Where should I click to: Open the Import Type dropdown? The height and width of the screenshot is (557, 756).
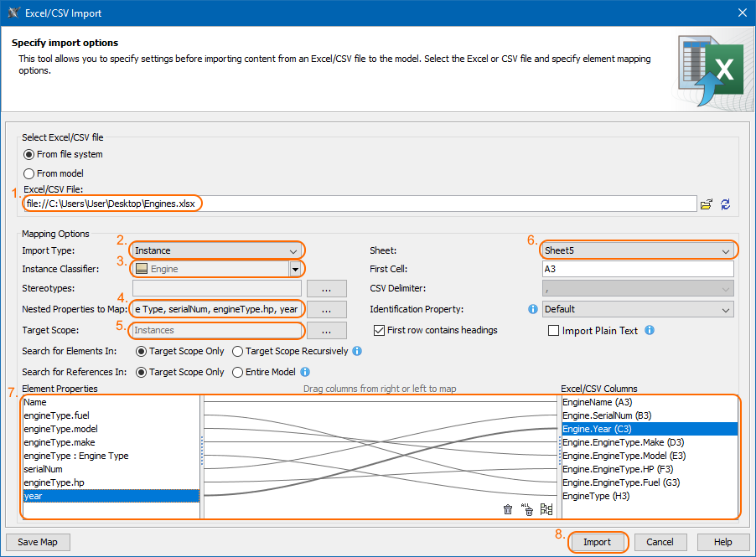pyautogui.click(x=217, y=250)
